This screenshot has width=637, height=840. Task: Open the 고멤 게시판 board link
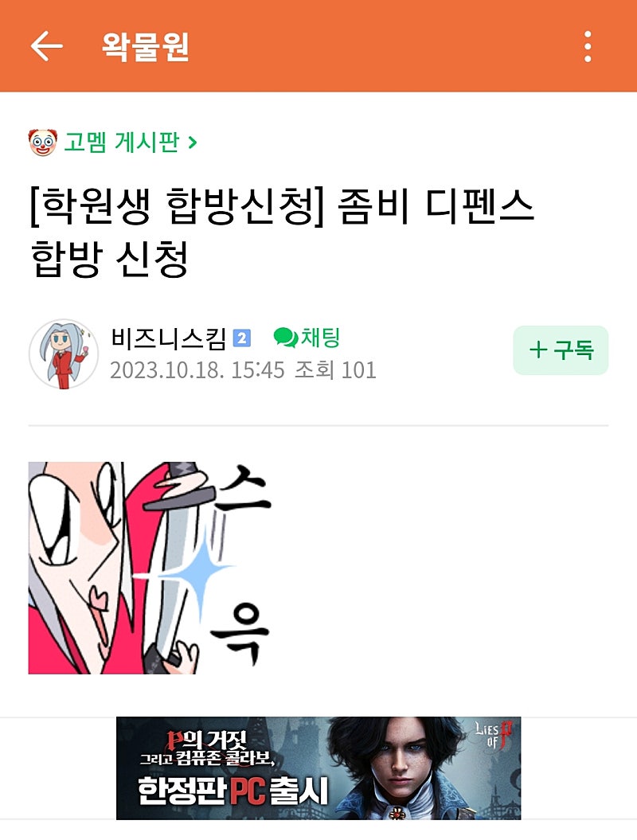[x=122, y=143]
